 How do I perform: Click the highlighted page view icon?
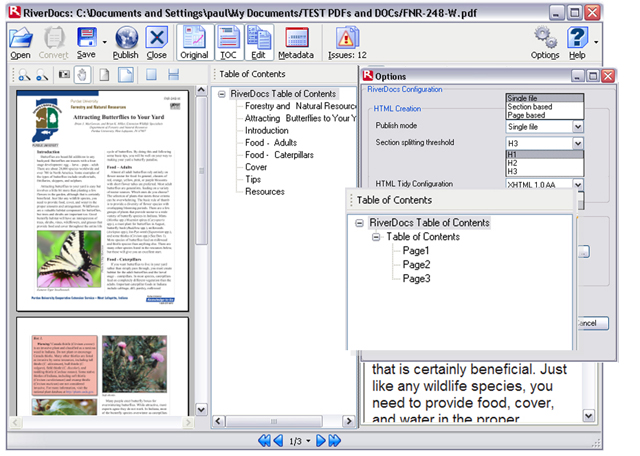[x=126, y=75]
